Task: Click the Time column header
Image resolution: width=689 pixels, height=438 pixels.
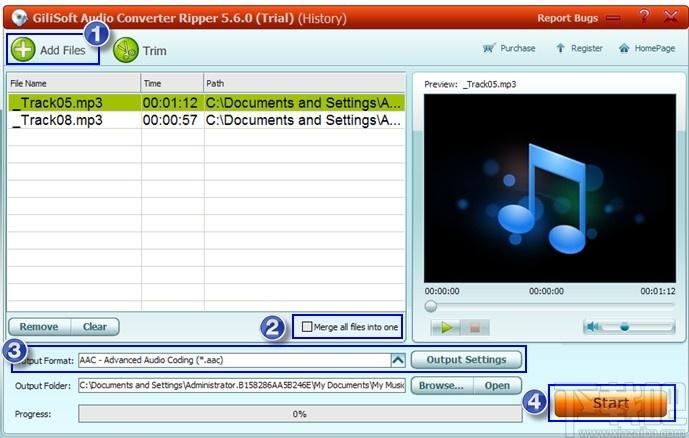Action: (x=172, y=83)
